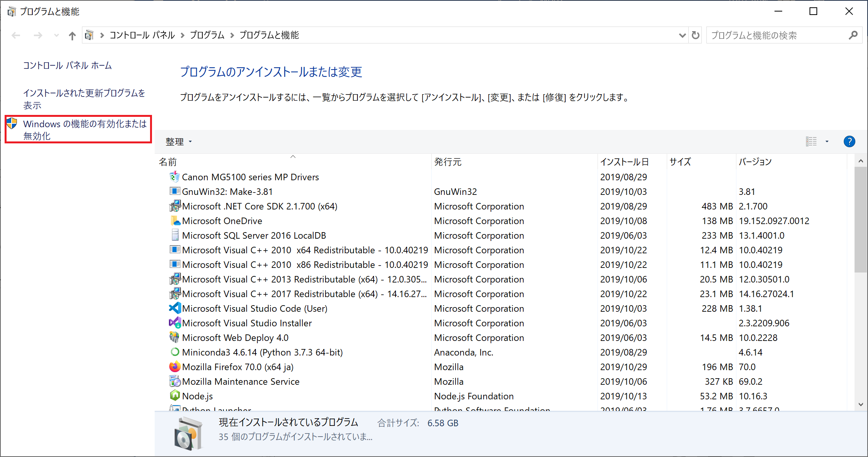Click the Microsoft OneDrive folder icon

[175, 221]
